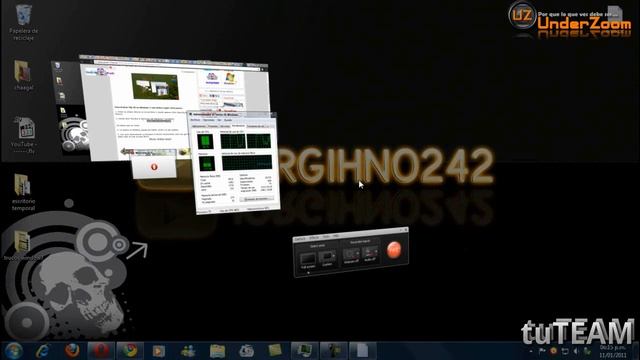Click the network icon in system tray
Viewport: 640px width, 360px height.
coord(565,351)
